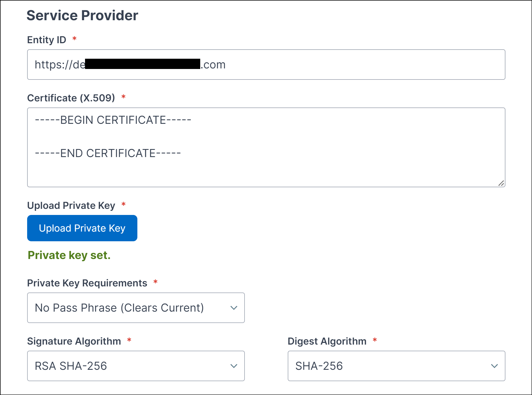This screenshot has height=395, width=532.
Task: Click the certificate textarea resize handle
Action: 501,183
